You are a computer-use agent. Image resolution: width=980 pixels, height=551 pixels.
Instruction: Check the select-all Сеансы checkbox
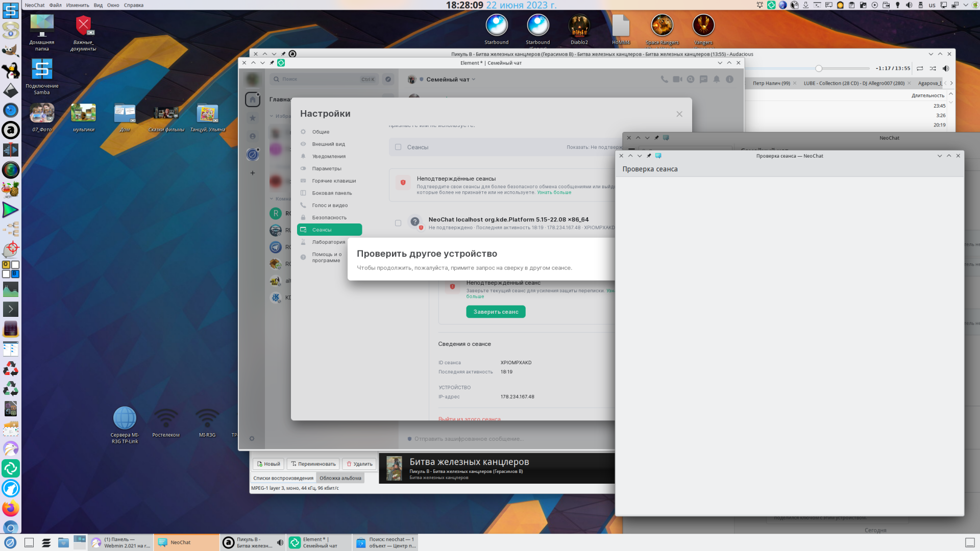click(398, 147)
